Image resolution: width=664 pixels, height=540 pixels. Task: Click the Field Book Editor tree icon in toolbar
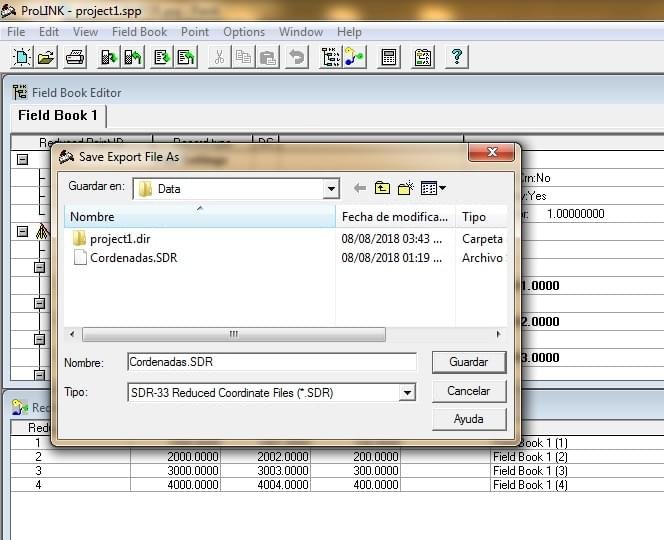pos(330,57)
